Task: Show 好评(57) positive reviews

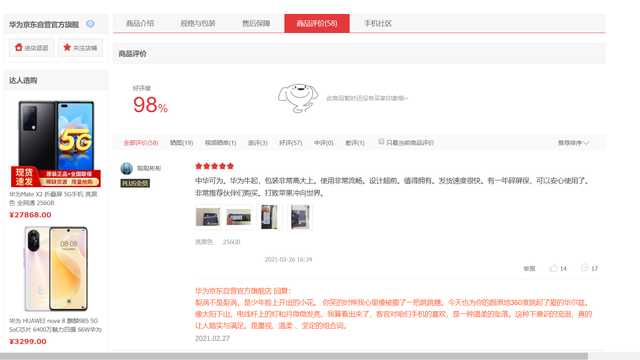Action: pos(291,143)
